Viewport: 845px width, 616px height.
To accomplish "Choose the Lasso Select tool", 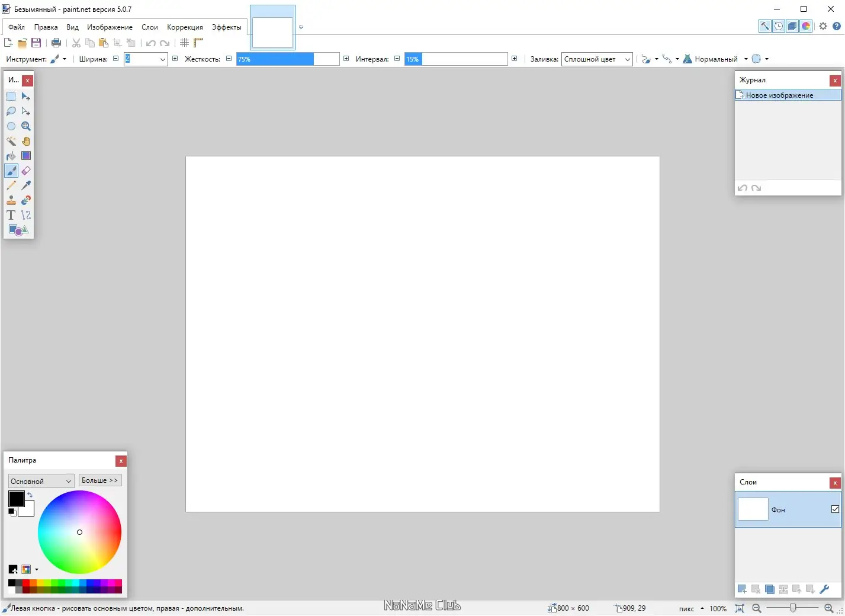I will 11,111.
